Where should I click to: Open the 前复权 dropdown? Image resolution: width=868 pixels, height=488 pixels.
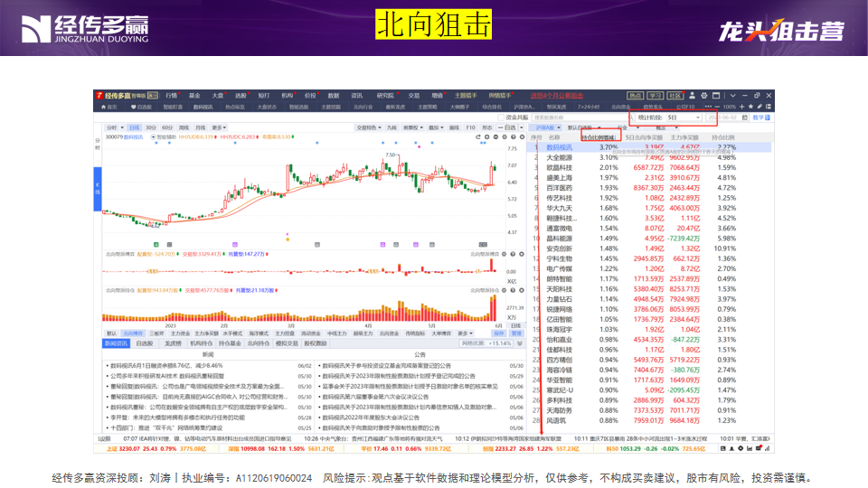tap(413, 127)
